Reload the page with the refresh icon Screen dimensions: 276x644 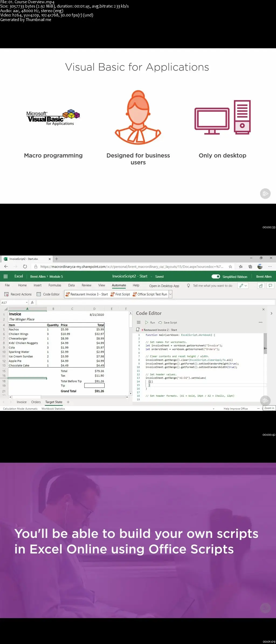(25, 267)
